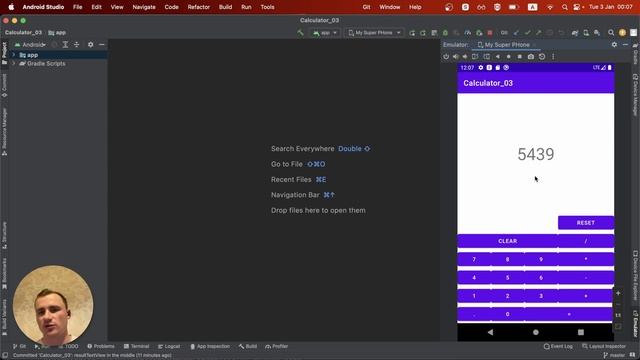Click the Make Project hammer icon
Viewport: 640px width, 360px height.
pyautogui.click(x=300, y=33)
